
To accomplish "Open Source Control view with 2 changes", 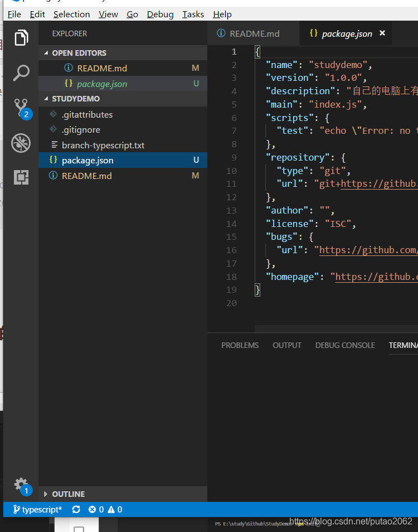I will click(22, 109).
